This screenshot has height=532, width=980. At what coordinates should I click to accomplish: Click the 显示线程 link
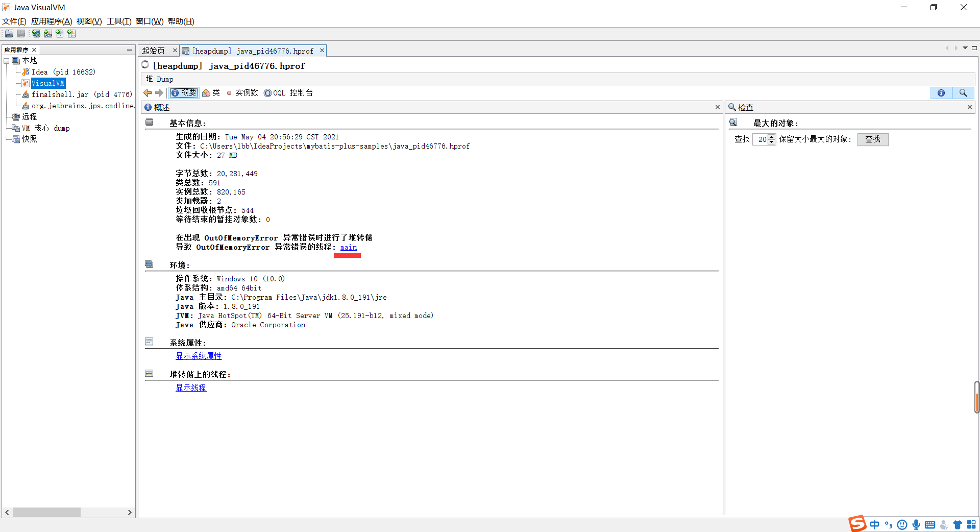pyautogui.click(x=191, y=388)
